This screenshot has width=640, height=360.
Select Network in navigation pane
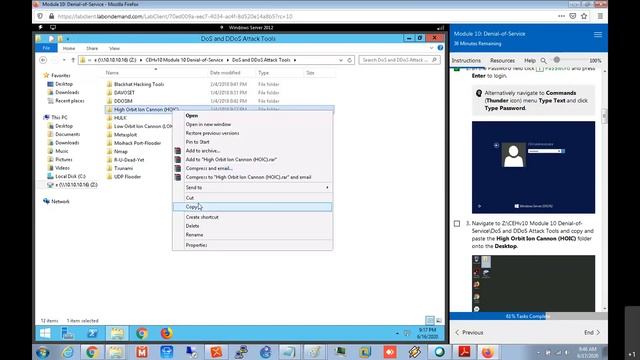coord(60,202)
